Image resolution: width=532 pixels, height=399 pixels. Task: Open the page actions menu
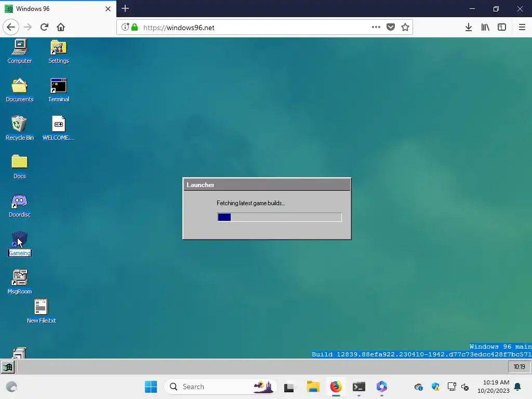coord(376,27)
